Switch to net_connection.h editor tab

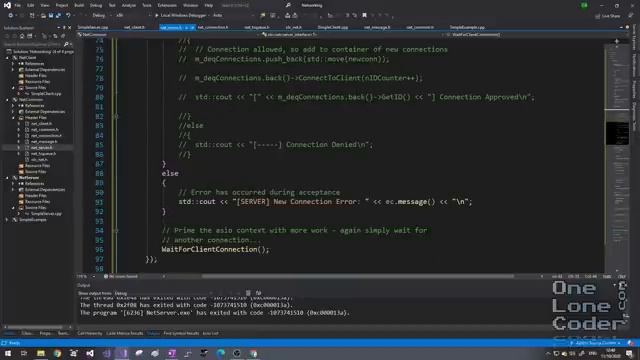coord(213,27)
